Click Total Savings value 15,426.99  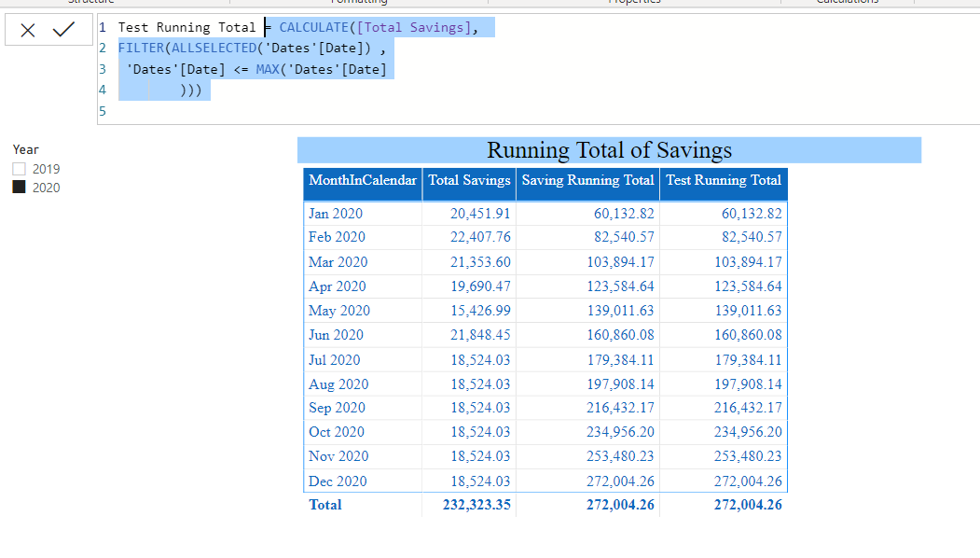click(480, 311)
